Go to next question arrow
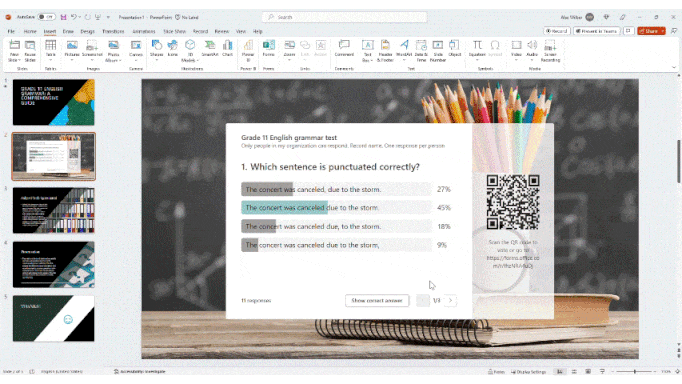This screenshot has width=682, height=384. click(450, 301)
